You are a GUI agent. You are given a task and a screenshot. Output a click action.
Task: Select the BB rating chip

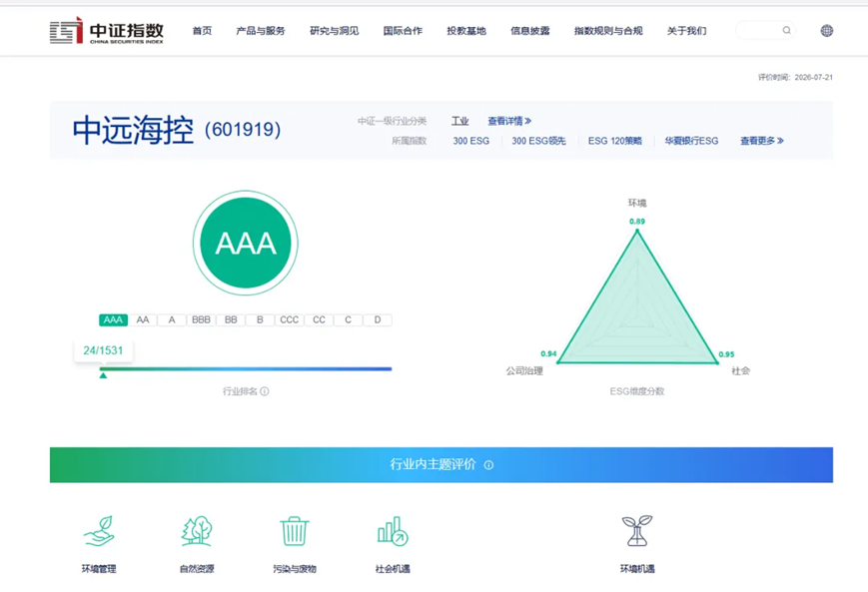(x=231, y=319)
